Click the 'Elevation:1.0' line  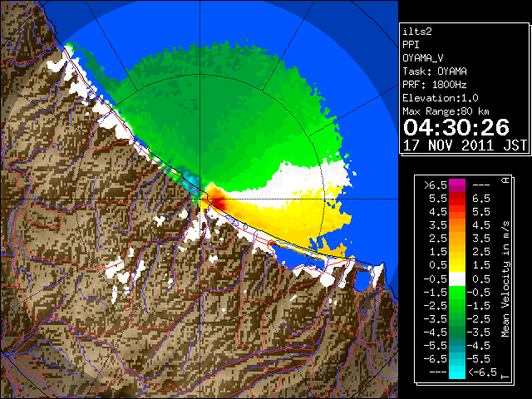[441, 98]
